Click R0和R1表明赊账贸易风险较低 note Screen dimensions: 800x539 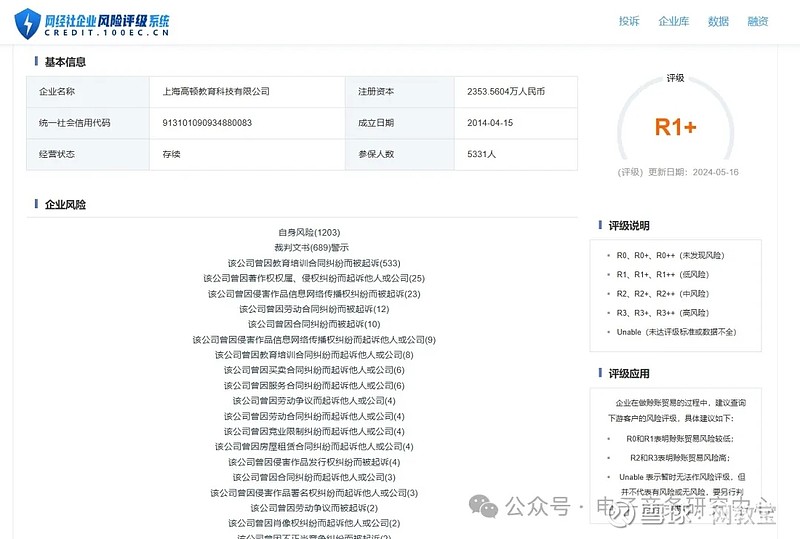(x=680, y=439)
